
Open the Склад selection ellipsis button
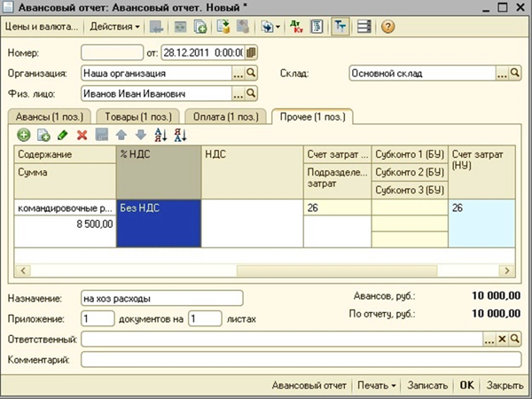point(502,73)
